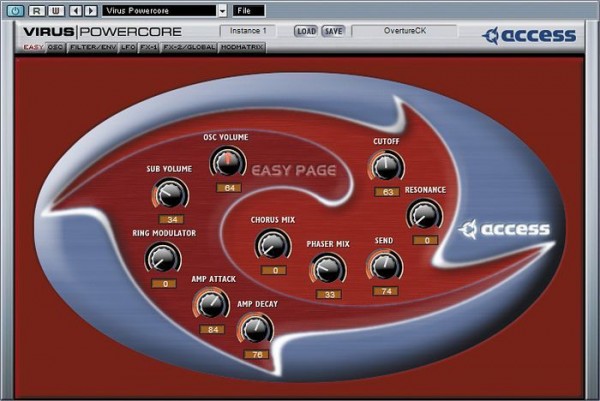This screenshot has width=600, height=401.
Task: Go to previous preset with left arrow
Action: click(76, 10)
